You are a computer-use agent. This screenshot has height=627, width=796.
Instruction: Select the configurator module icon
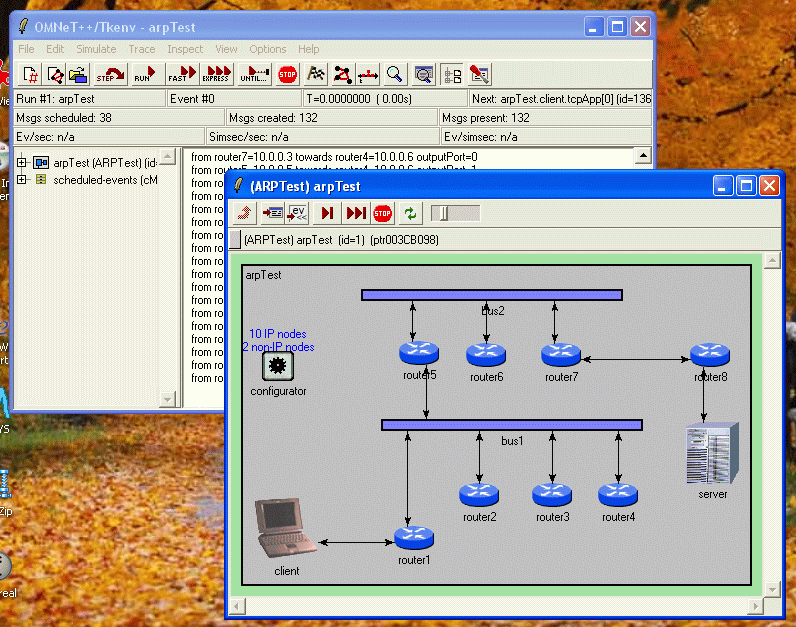278,366
